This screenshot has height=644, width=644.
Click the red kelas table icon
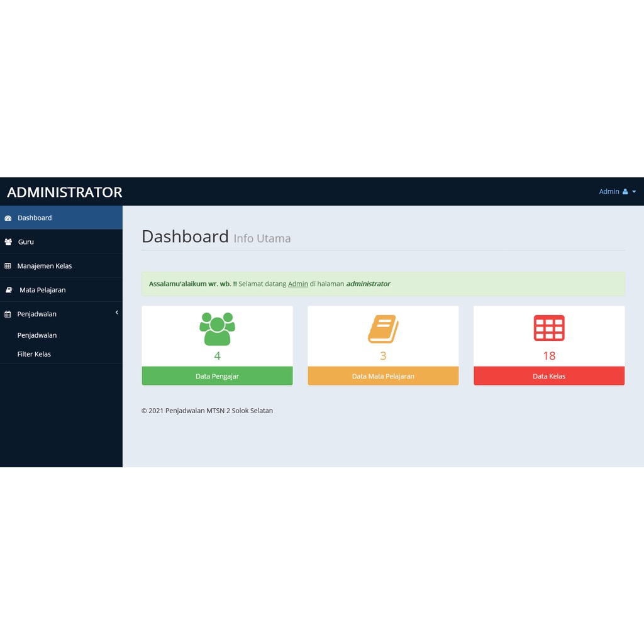pyautogui.click(x=548, y=328)
